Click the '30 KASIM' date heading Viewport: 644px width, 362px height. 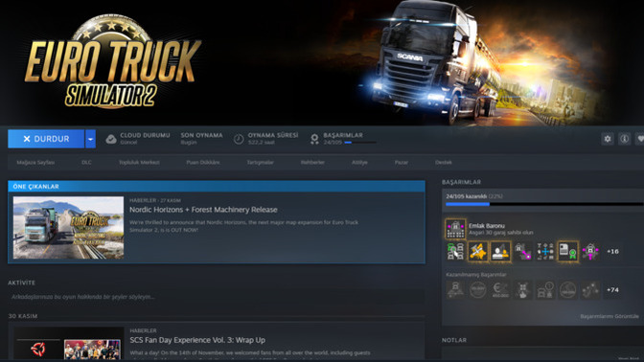(23, 316)
